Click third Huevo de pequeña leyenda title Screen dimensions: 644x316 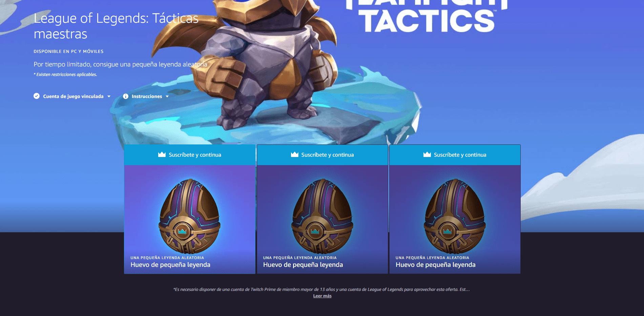pos(436,265)
